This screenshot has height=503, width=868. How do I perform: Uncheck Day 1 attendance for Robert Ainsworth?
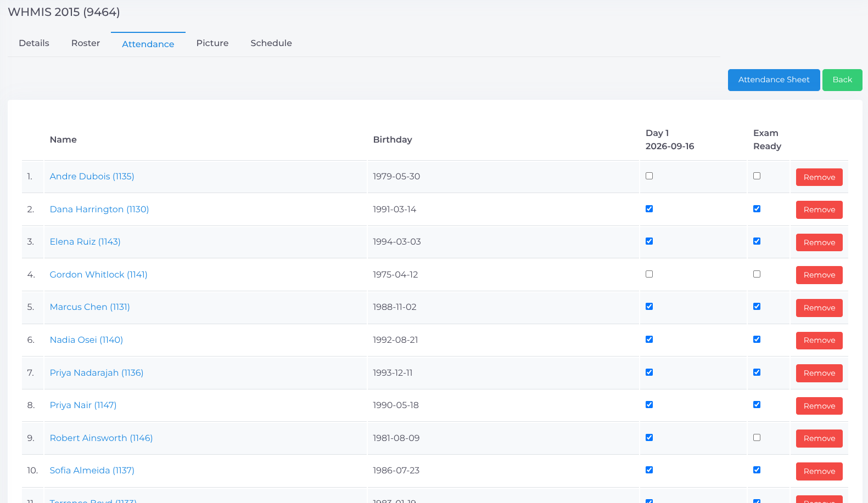tap(649, 438)
